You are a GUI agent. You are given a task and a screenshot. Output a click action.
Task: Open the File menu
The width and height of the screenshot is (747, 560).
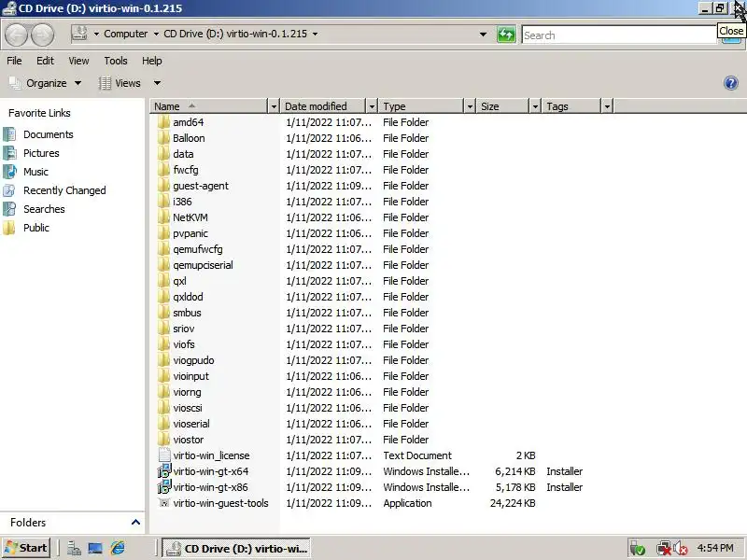[14, 61]
